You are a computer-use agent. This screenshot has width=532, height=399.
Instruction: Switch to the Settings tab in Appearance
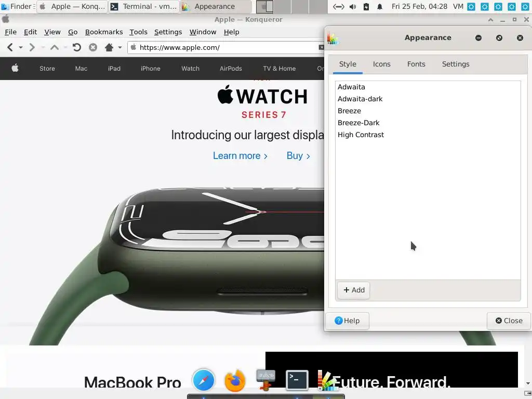tap(455, 64)
